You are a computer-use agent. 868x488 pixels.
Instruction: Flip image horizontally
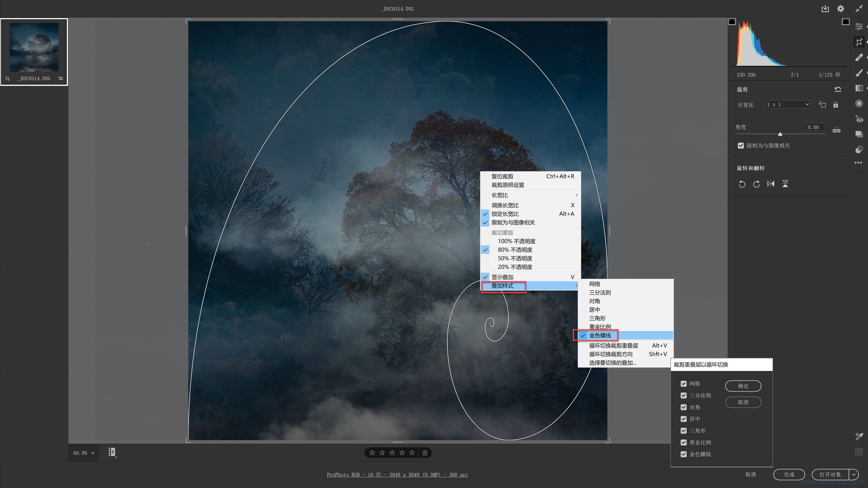pos(771,184)
